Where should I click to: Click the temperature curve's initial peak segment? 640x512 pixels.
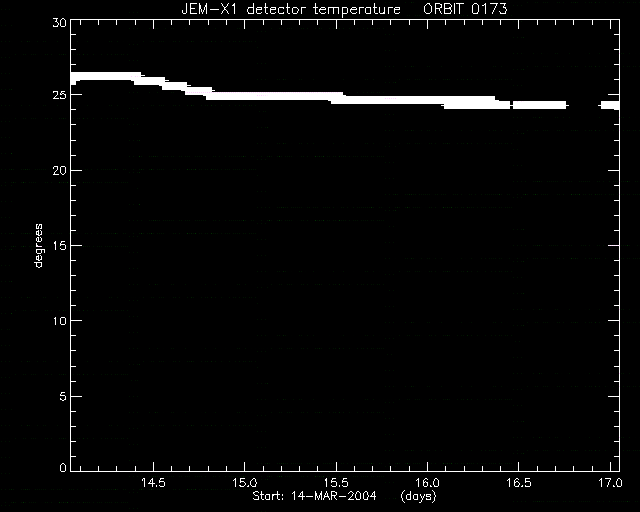point(106,76)
